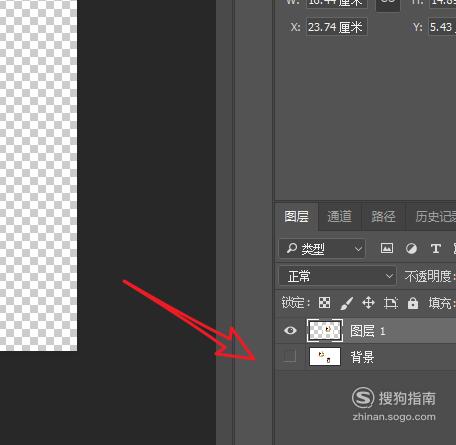Image resolution: width=456 pixels, height=445 pixels.
Task: Lock image pixels brush icon
Action: tap(346, 303)
